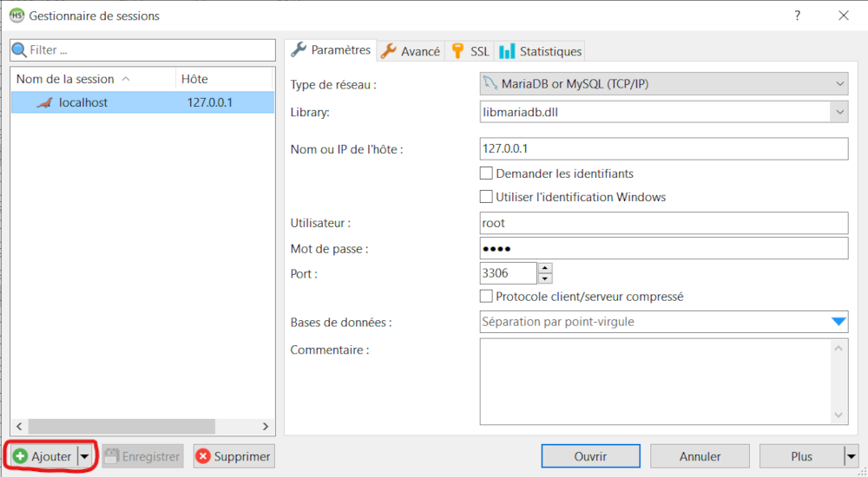Expand the Library libmariadb.dll combo box

pyautogui.click(x=838, y=112)
